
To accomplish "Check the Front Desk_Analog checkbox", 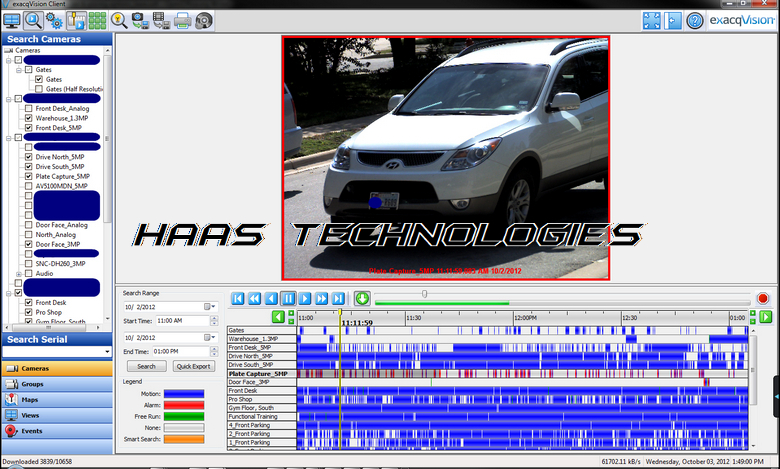I will coord(29,108).
